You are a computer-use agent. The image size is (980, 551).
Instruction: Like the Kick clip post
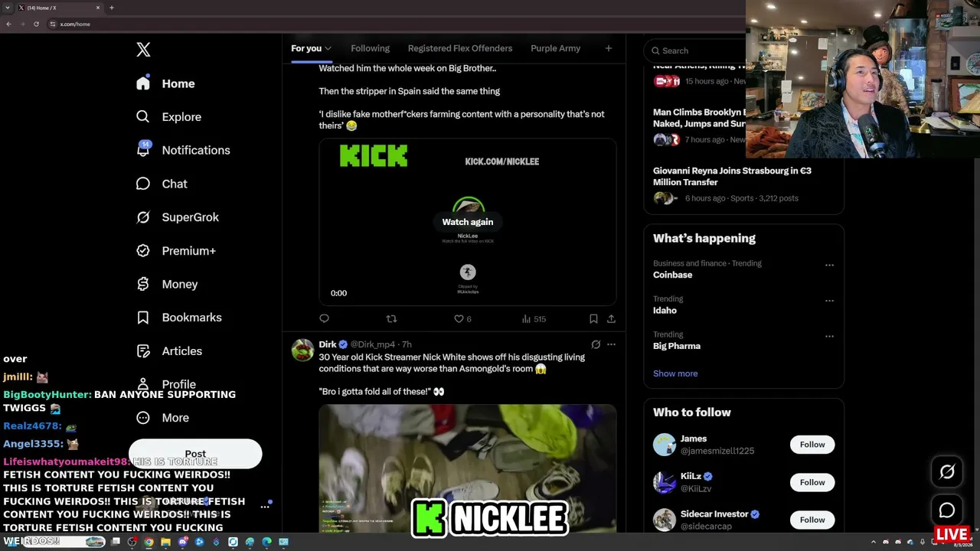point(462,318)
